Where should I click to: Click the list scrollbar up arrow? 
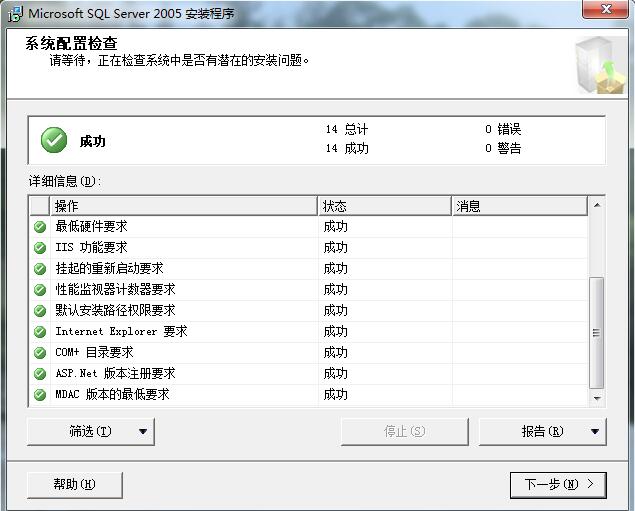click(597, 205)
